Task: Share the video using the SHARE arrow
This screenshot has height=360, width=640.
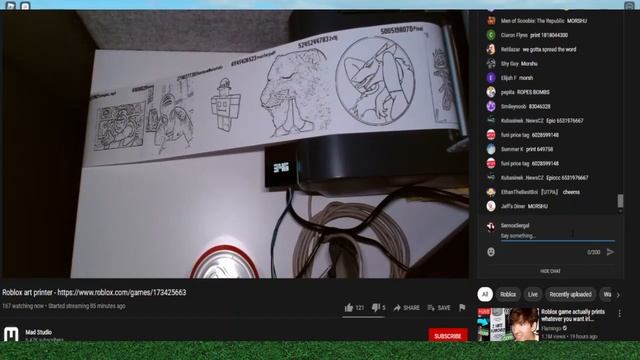Action: click(x=406, y=308)
